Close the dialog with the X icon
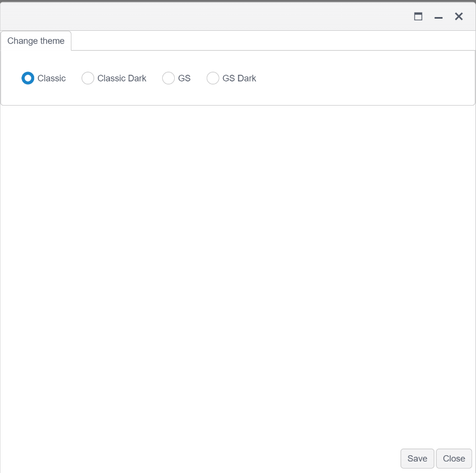Screen dimensions: 476x473 459,16
